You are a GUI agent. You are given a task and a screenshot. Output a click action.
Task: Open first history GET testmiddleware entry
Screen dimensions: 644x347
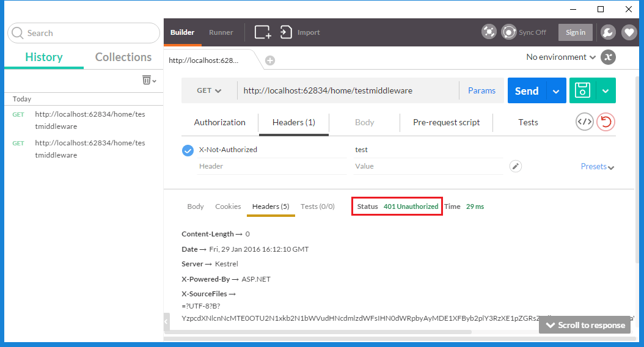[x=84, y=120]
